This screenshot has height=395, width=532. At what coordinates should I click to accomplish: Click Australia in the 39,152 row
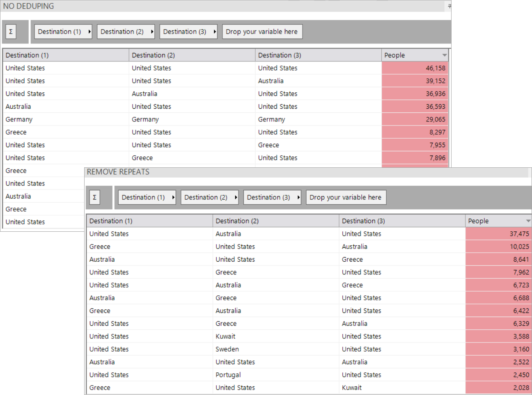click(271, 81)
